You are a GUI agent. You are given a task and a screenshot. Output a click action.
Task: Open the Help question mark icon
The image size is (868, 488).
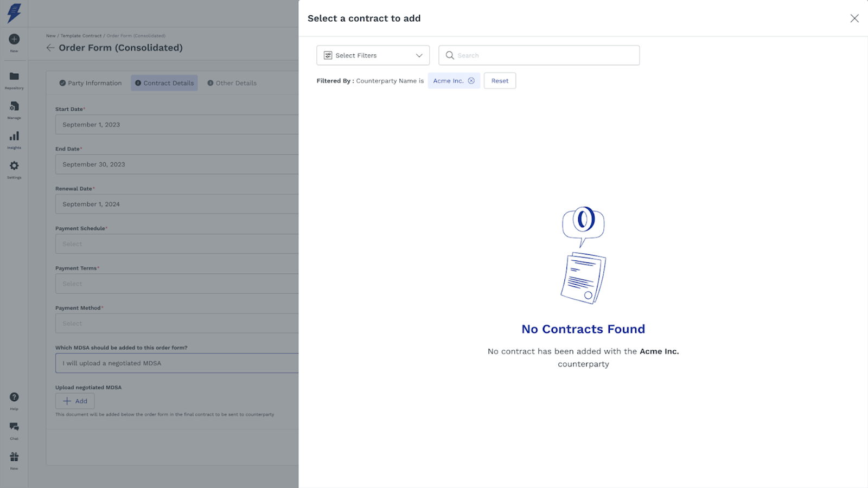click(14, 397)
